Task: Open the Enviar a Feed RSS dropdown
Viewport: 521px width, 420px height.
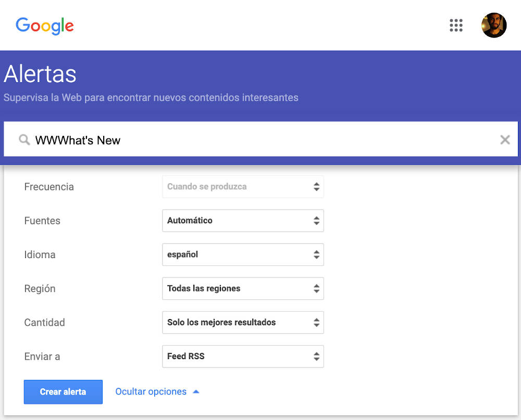Action: tap(243, 357)
